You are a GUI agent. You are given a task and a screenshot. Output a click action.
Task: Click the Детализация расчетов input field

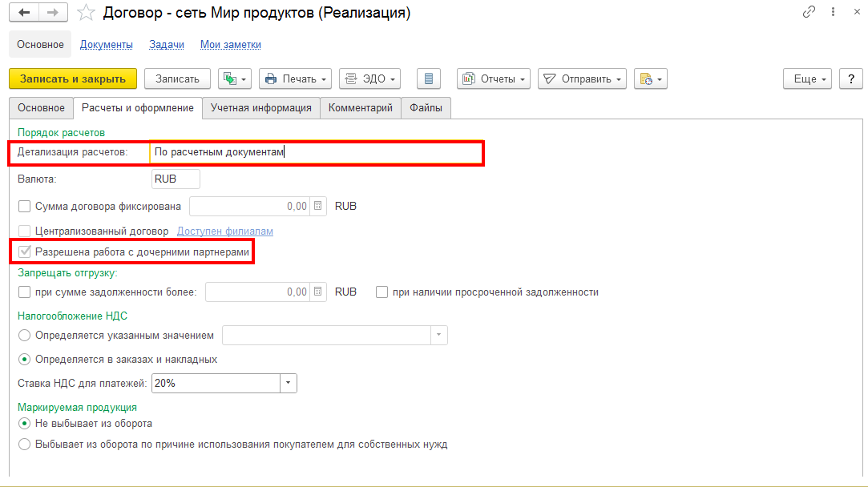click(316, 152)
